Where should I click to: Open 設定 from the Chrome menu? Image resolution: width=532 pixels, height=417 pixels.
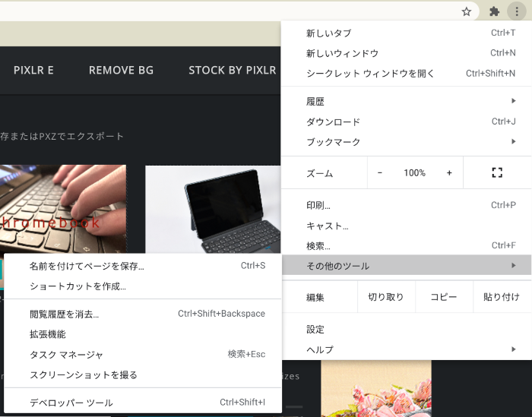click(407, 329)
